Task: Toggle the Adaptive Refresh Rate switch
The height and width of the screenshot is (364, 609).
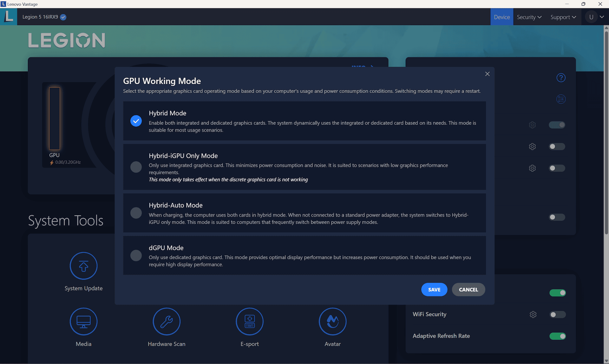Action: [557, 336]
